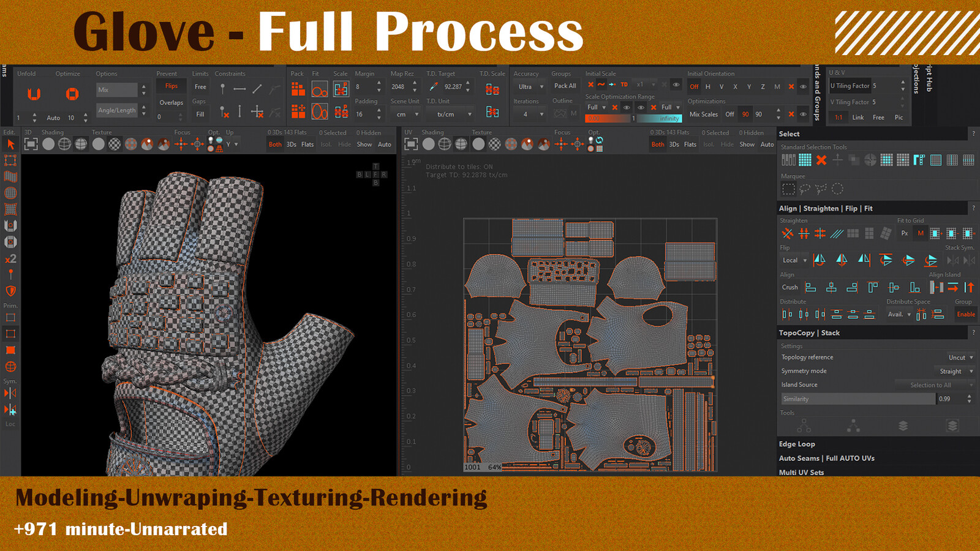Click the Mix Scales button

[703, 114]
